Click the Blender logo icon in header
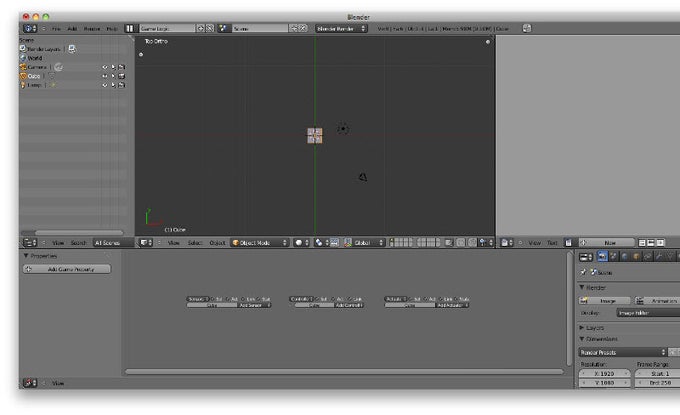The width and height of the screenshot is (680, 415). pos(526,29)
